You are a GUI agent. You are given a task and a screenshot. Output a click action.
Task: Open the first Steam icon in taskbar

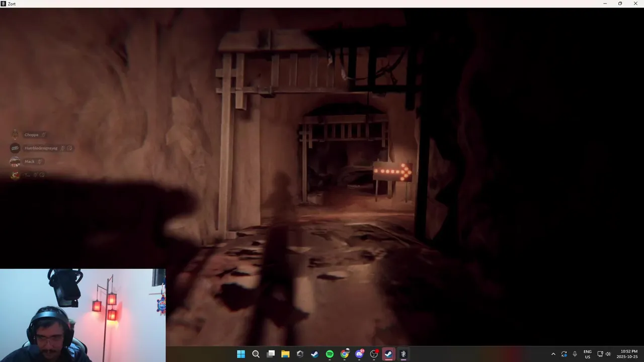[x=315, y=354]
